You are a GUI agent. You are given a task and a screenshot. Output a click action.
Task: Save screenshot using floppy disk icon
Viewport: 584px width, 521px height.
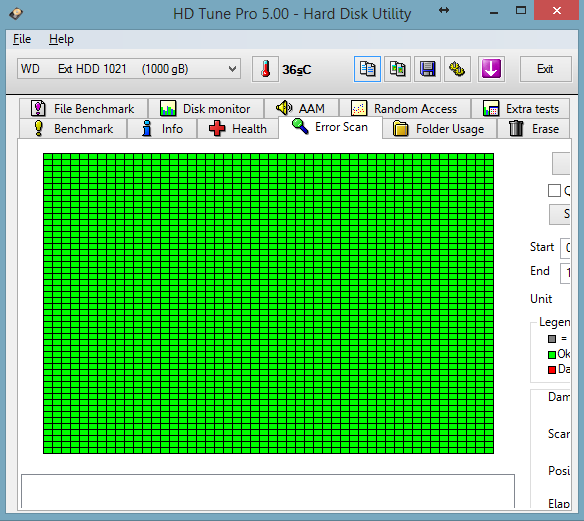(x=428, y=69)
